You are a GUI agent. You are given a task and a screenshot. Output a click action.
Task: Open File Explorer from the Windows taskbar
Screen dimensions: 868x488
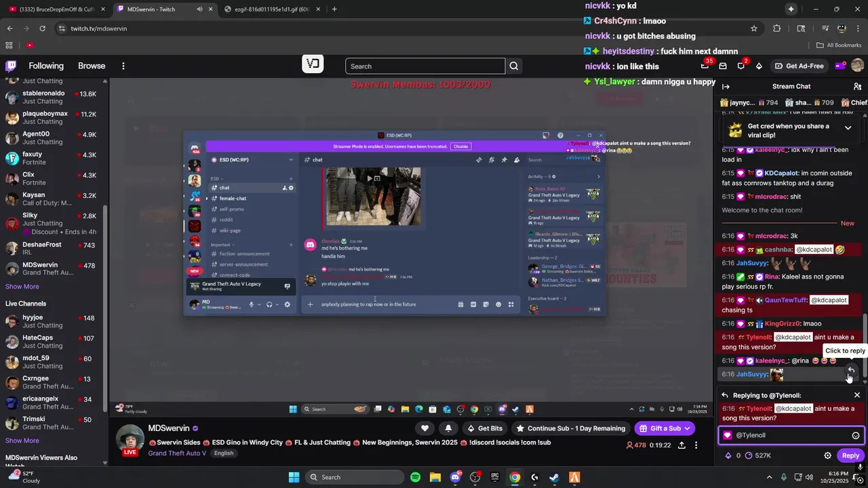(435, 477)
